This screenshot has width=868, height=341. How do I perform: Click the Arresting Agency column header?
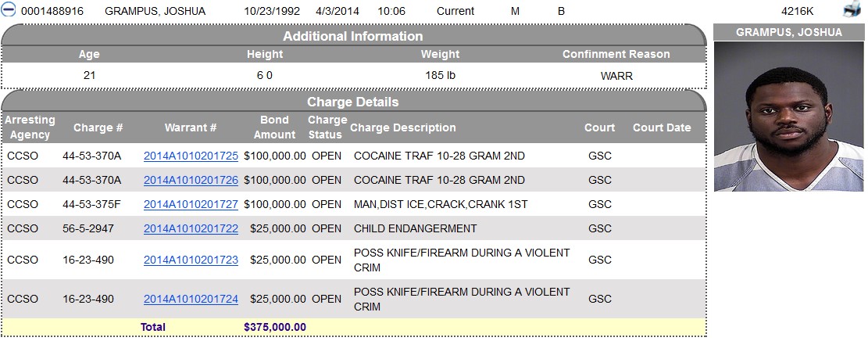pyautogui.click(x=30, y=127)
